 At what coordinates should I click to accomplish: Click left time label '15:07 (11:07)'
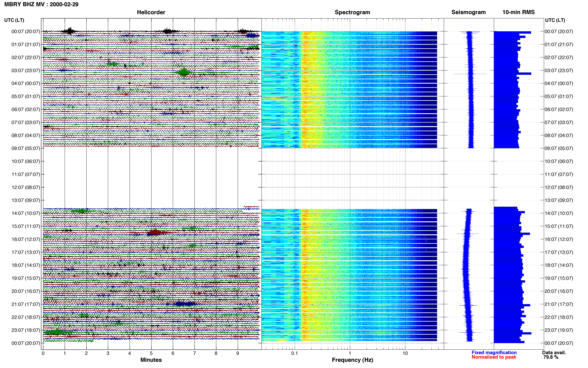click(x=26, y=226)
